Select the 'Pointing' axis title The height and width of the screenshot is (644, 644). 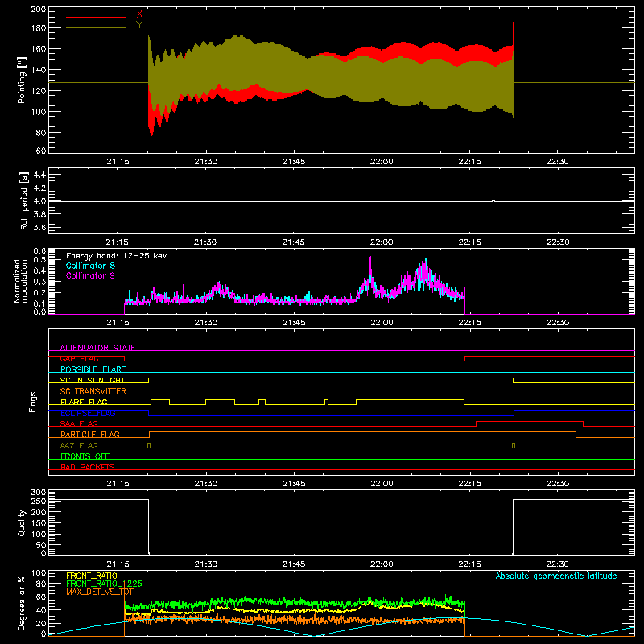(22, 80)
